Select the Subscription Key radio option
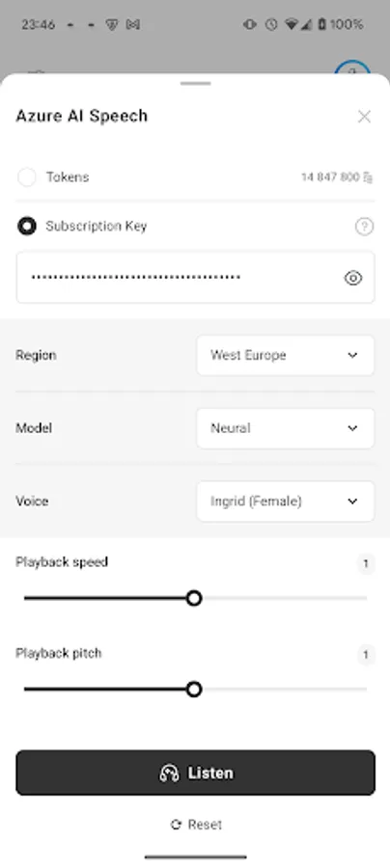Screen dimensions: 390x868 click(27, 226)
